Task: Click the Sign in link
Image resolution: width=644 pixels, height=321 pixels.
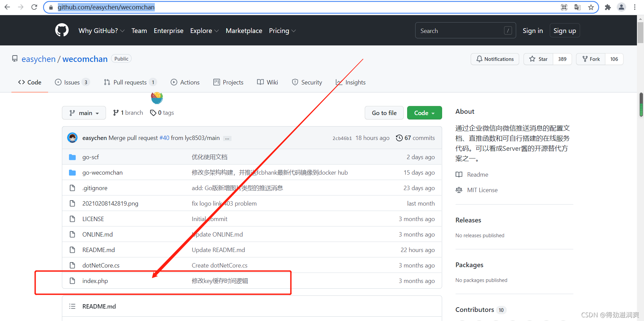Action: 533,31
